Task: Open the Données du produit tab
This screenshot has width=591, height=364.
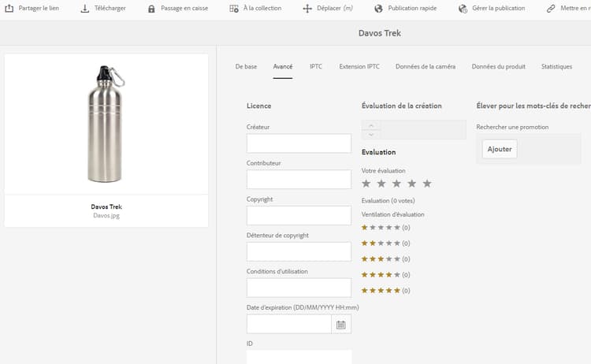Action: (498, 67)
